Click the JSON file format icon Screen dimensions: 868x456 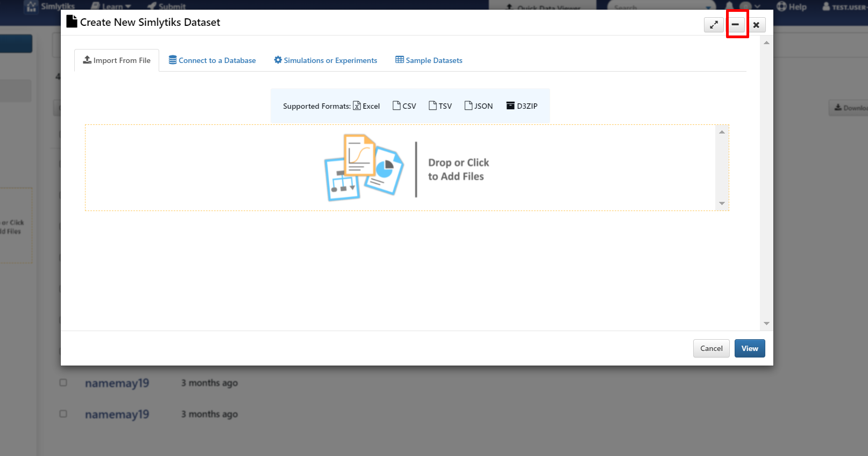point(468,106)
